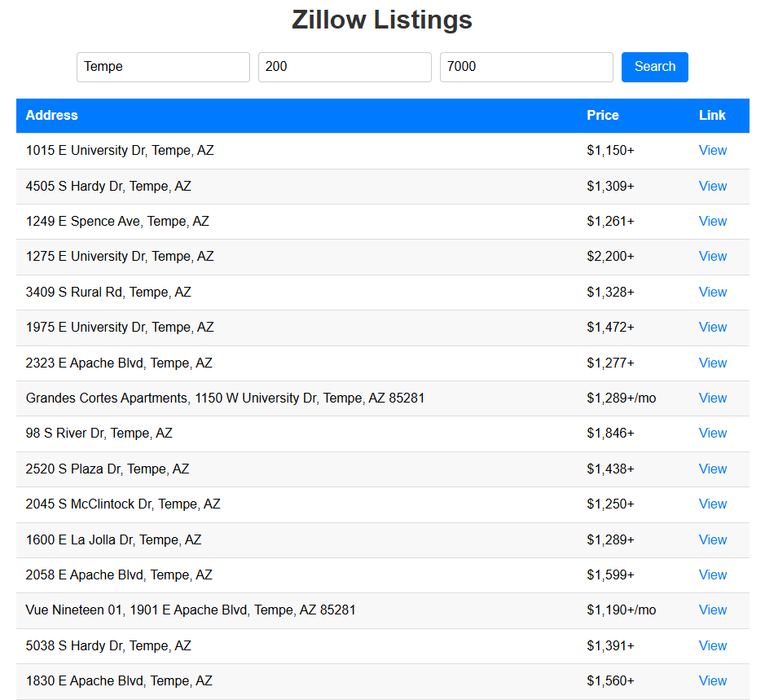Visit View link for 3409 S Rural Rd
Viewport: 765px width, 700px height.
tap(712, 292)
